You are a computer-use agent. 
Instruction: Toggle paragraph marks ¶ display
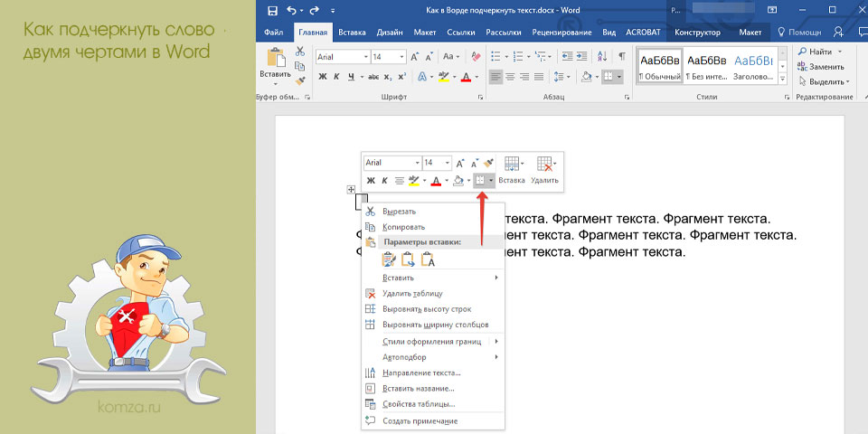622,56
